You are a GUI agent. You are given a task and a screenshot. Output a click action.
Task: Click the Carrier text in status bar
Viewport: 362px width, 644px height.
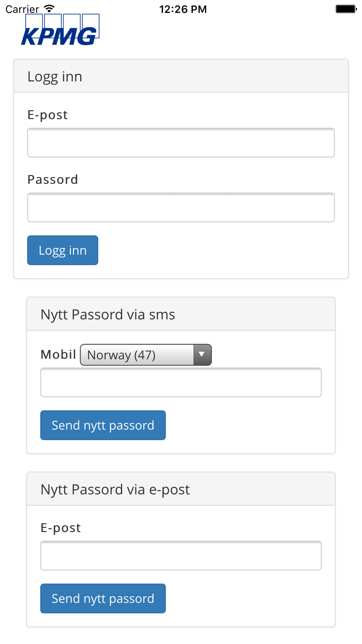click(x=22, y=9)
